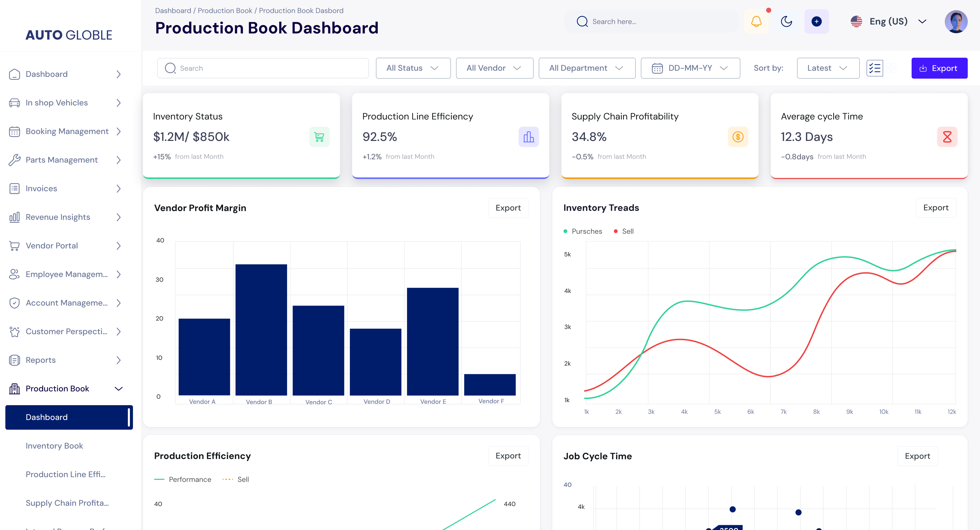Screen dimensions: 980x530
Task: Expand the Dashboard sidebar chevron
Action: coord(119,74)
